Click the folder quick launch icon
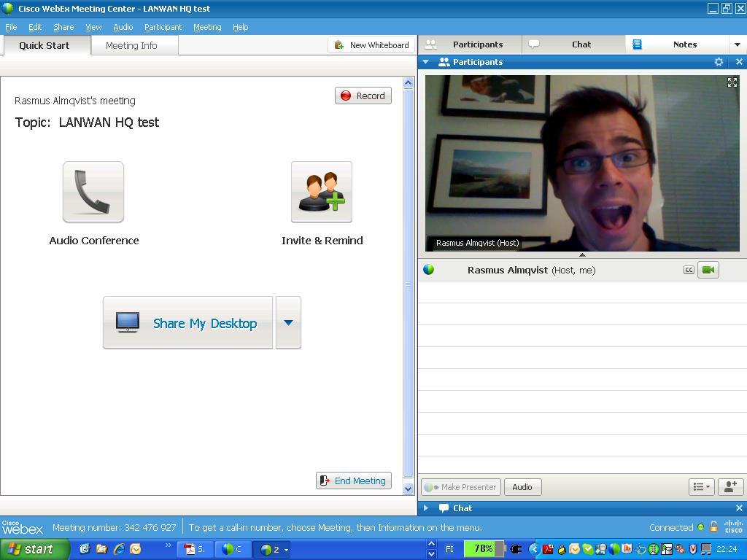This screenshot has width=747, height=560. 101,549
